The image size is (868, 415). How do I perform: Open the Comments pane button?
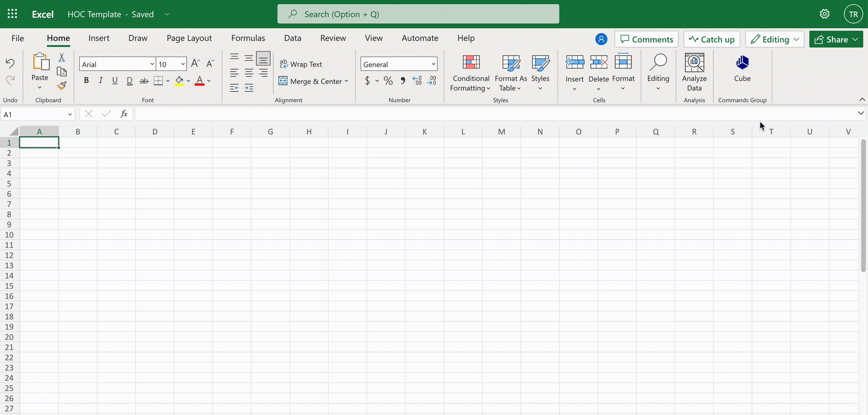click(646, 39)
